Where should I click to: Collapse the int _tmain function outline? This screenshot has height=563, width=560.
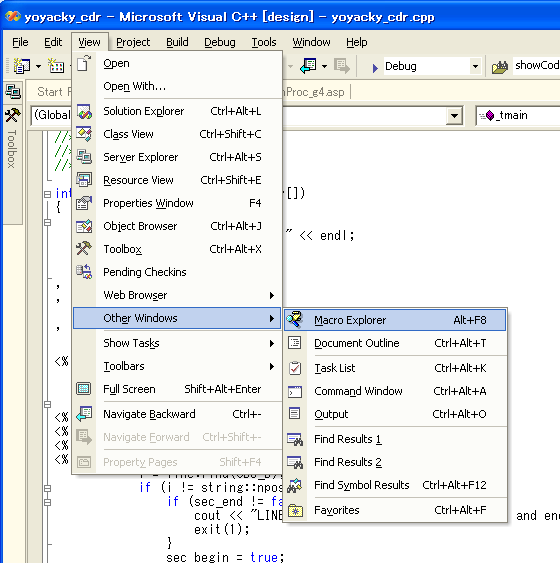47,194
